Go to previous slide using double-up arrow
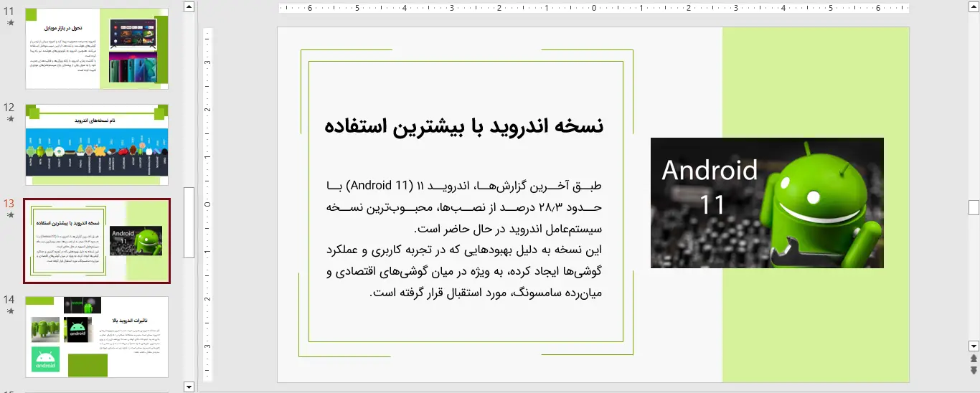Viewport: 980px width, 393px height. coord(974,359)
